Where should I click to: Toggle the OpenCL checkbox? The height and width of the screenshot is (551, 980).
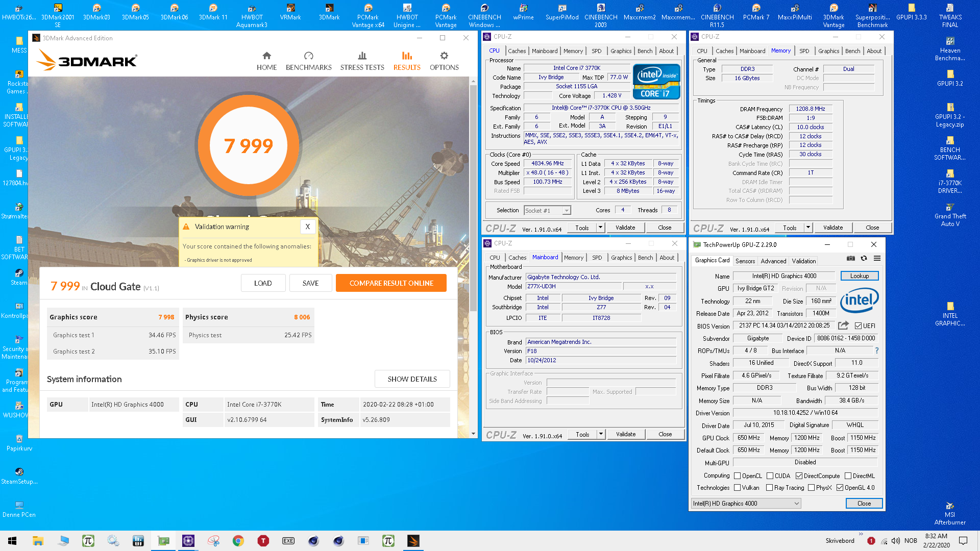point(737,476)
